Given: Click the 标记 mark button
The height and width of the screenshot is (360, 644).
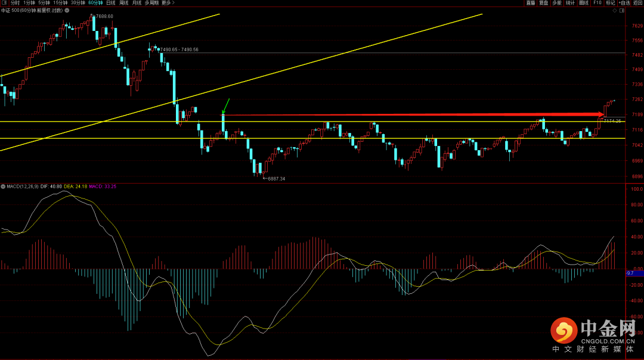Looking at the screenshot, I should 611,3.
